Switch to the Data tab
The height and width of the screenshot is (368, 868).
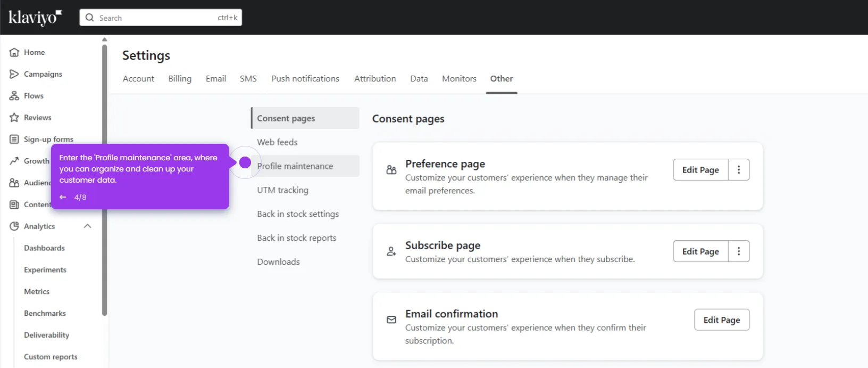click(419, 79)
